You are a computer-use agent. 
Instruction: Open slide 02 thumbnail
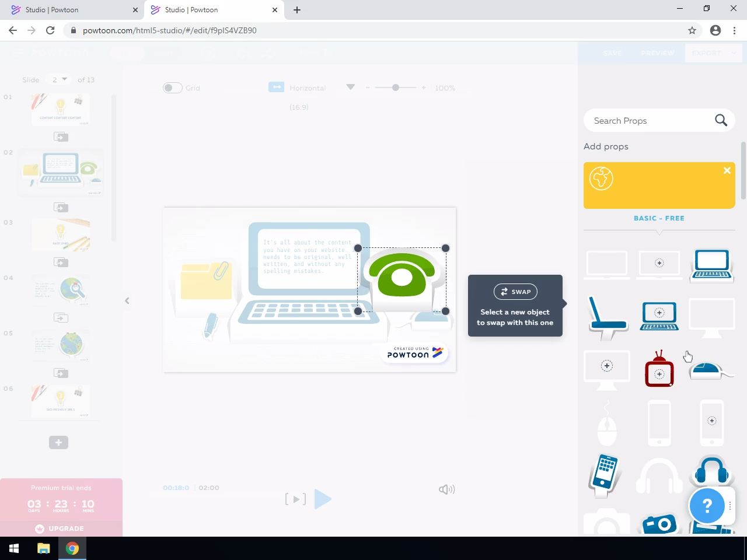[61, 173]
